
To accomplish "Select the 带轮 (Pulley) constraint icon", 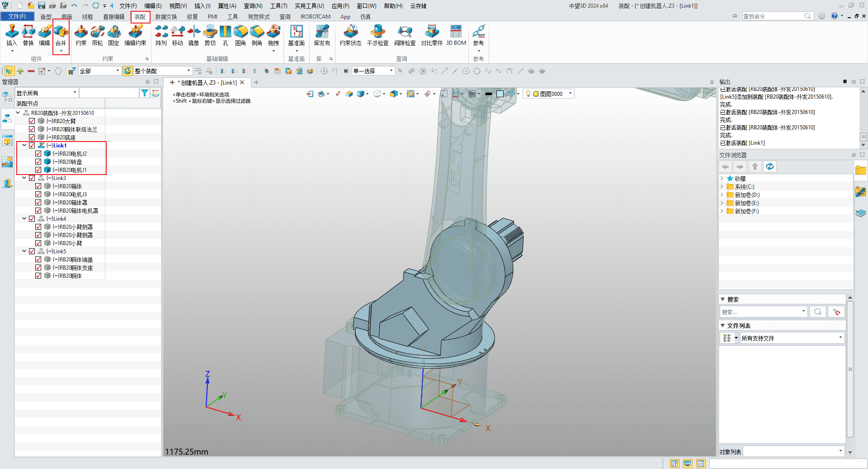I will pyautogui.click(x=97, y=35).
